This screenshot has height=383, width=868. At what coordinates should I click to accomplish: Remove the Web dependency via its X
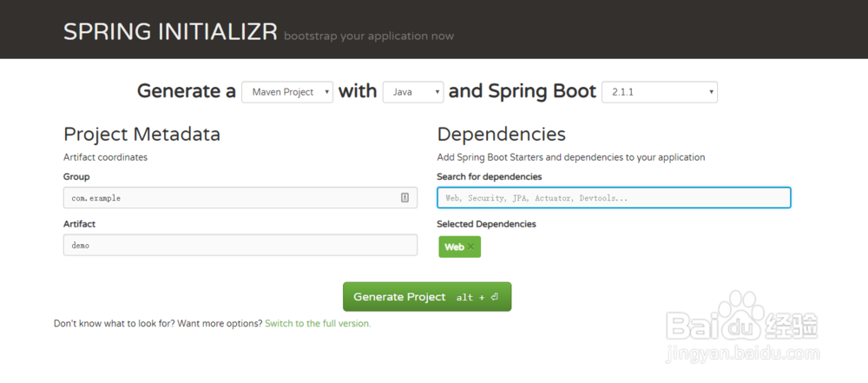click(471, 248)
